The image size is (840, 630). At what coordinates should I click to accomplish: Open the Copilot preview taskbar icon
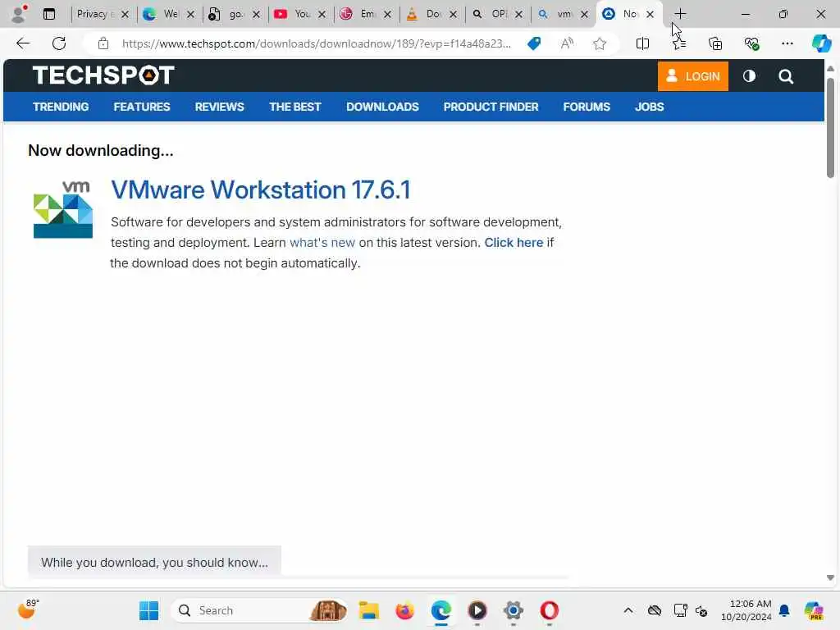click(814, 610)
